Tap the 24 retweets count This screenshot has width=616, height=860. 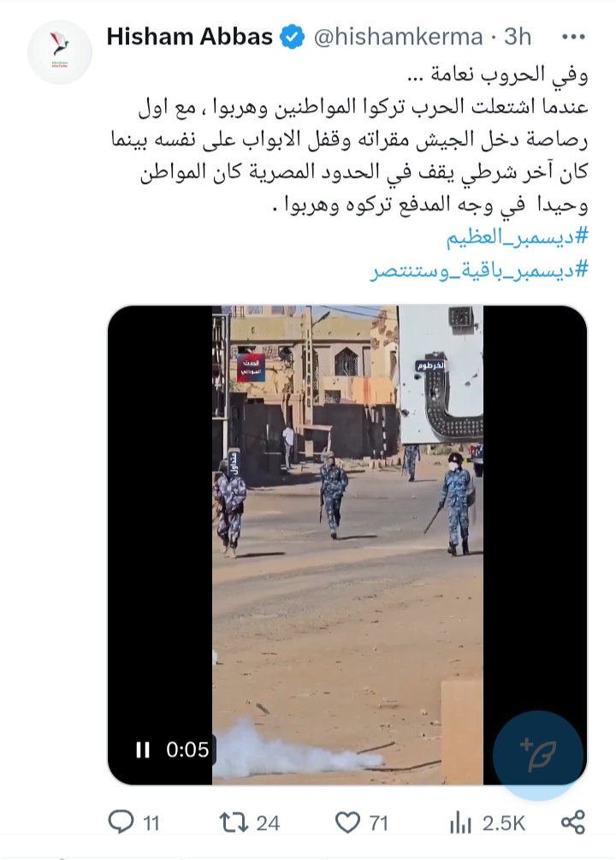(x=268, y=823)
